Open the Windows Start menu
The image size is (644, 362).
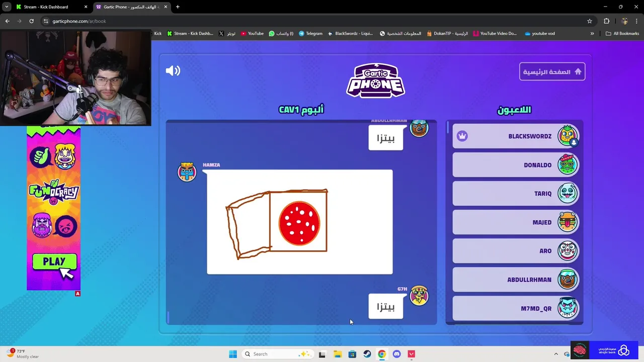(x=232, y=354)
